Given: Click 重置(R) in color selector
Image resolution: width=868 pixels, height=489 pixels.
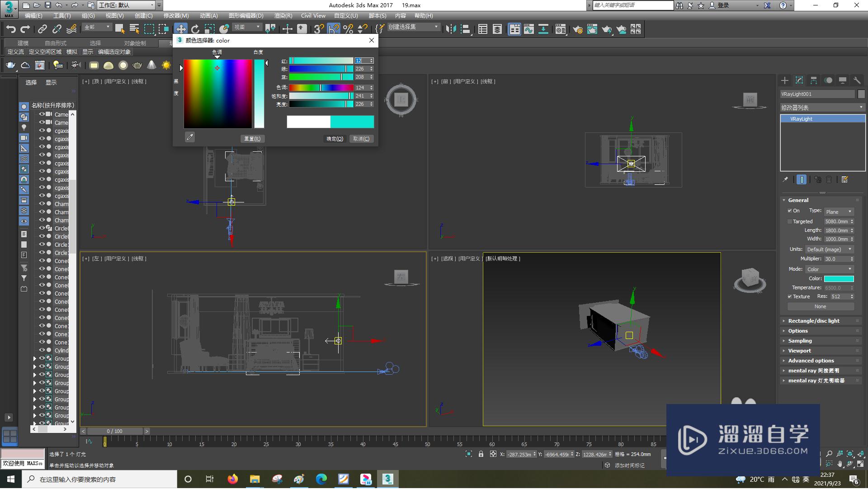Looking at the screenshot, I should pos(252,139).
